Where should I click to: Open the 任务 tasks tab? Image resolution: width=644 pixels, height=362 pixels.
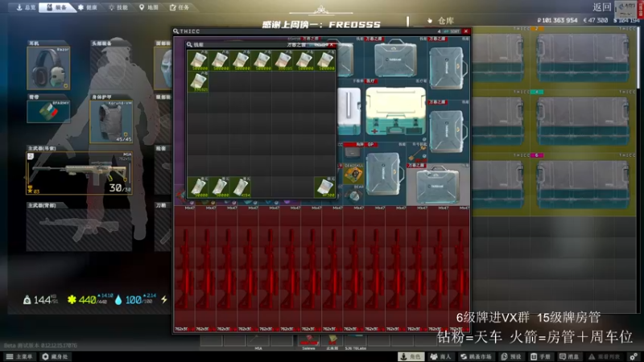coord(179,7)
